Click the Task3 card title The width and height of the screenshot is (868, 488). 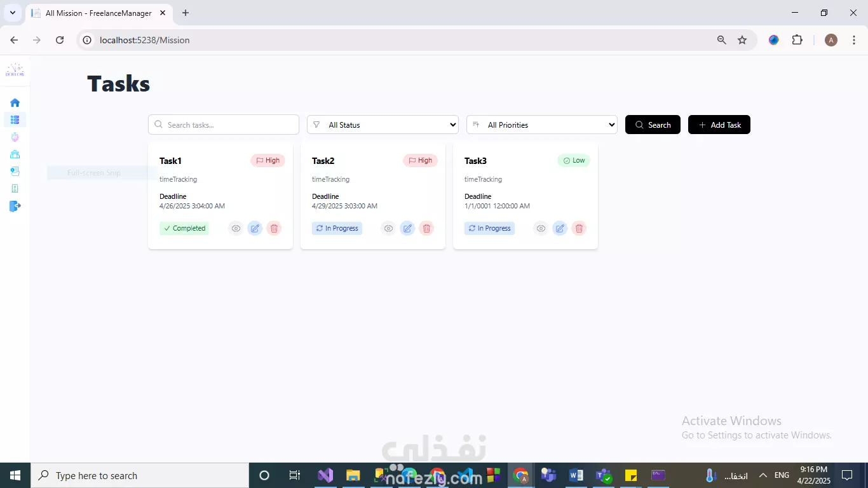tap(475, 161)
